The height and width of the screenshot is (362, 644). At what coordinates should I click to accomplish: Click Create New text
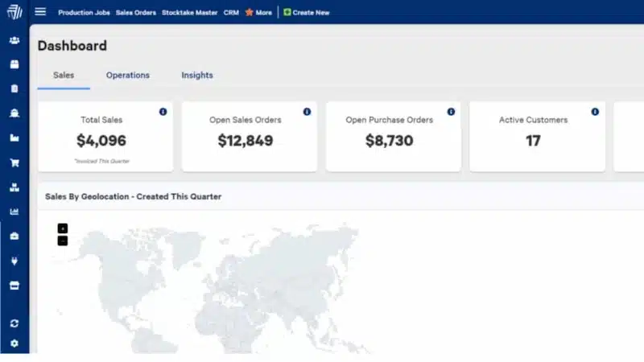point(311,13)
